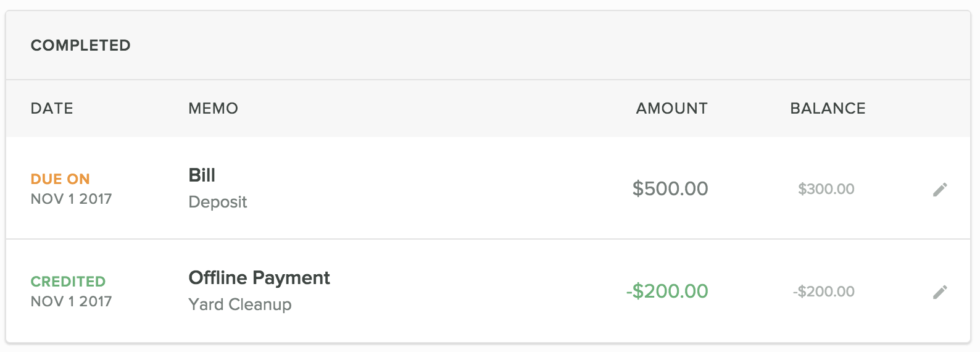Click the BALANCE column header
This screenshot has width=980, height=352.
coord(828,109)
